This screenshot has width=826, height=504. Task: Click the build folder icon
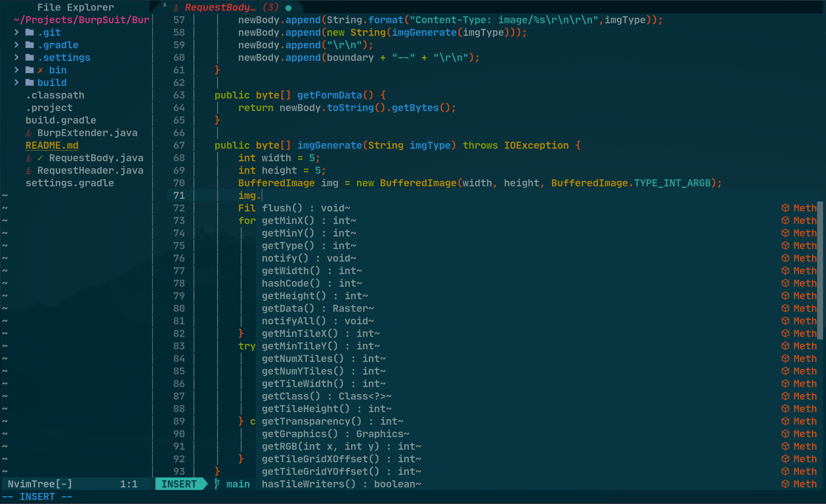(x=30, y=83)
